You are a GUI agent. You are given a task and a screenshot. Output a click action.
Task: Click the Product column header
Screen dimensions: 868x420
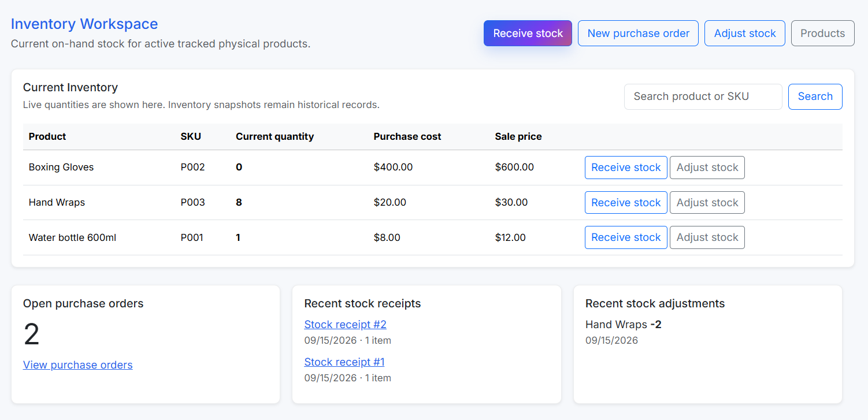point(47,137)
